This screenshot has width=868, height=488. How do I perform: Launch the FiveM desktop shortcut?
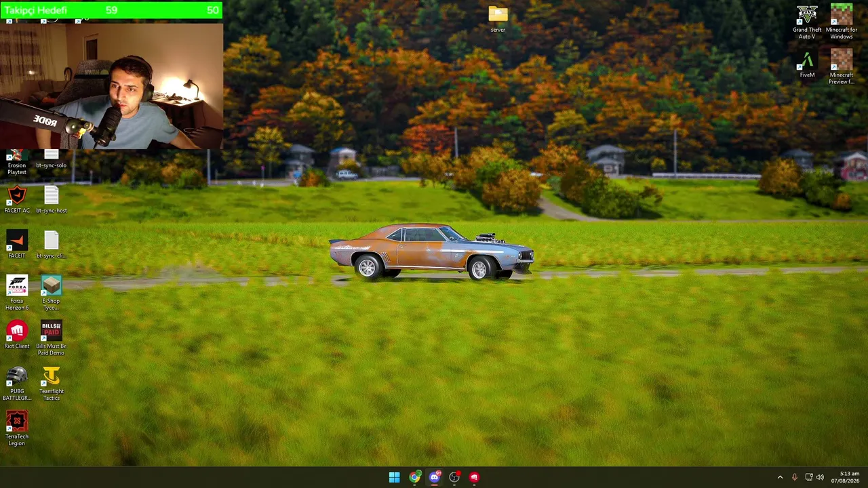pos(807,65)
